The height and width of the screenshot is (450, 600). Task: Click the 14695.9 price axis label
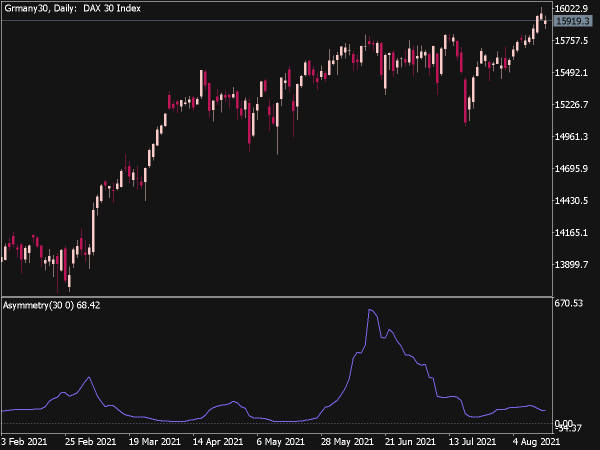[571, 168]
